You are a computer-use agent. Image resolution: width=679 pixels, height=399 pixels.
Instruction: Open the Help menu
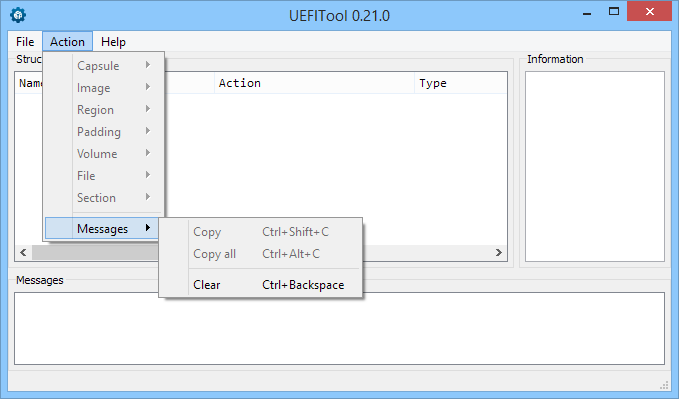pos(113,42)
